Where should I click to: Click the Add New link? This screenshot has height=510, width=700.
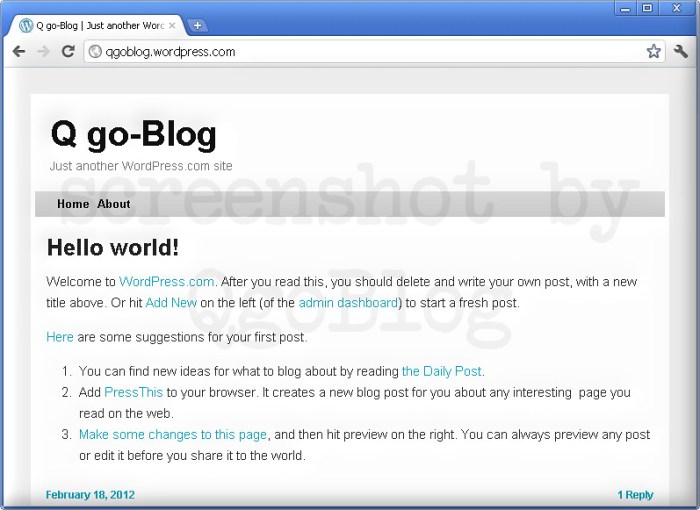171,303
